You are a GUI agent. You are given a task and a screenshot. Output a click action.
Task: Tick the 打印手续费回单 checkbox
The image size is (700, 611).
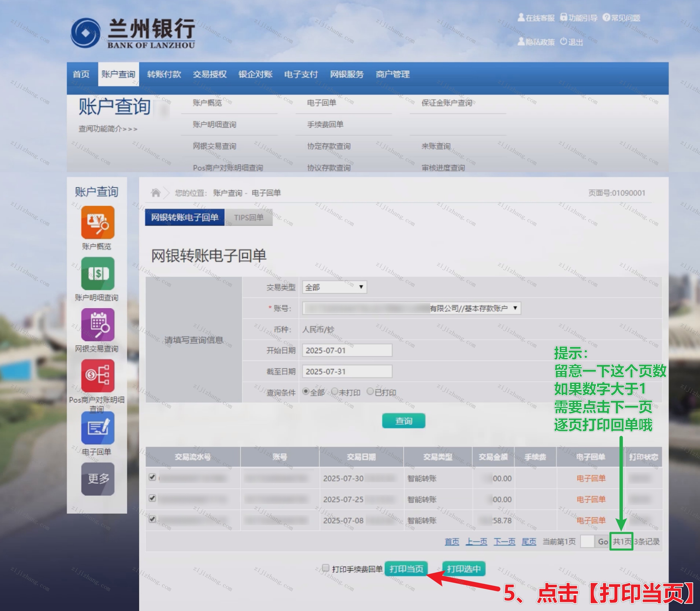tap(326, 568)
